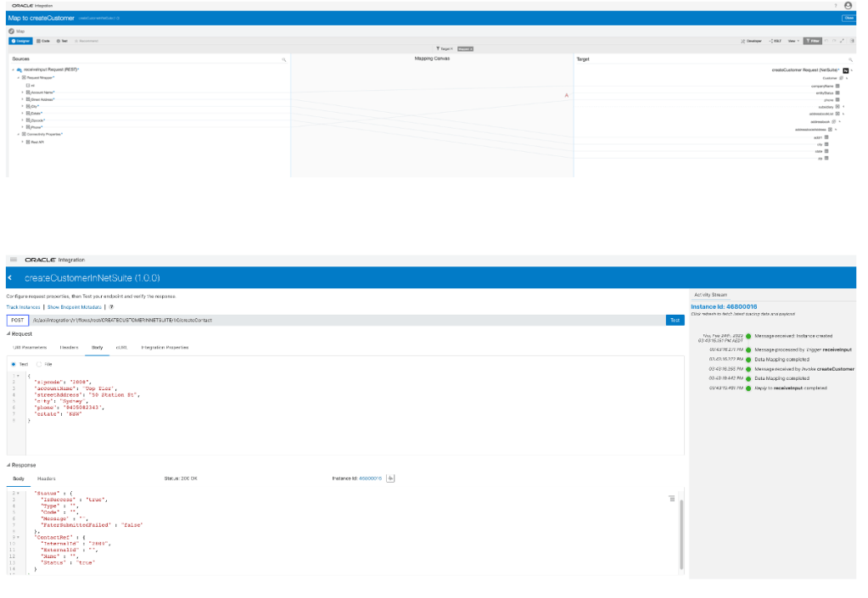The height and width of the screenshot is (598, 868).
Task: Expand the Account Name source node
Action: (23, 92)
